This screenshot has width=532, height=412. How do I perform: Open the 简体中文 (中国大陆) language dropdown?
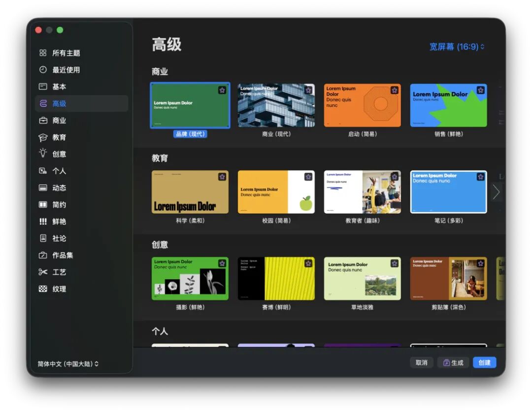tap(68, 364)
